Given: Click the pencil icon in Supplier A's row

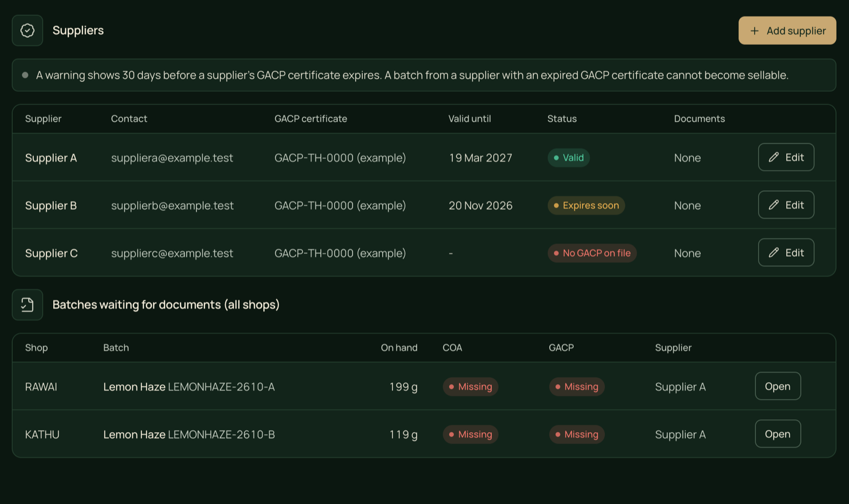Looking at the screenshot, I should coord(774,157).
